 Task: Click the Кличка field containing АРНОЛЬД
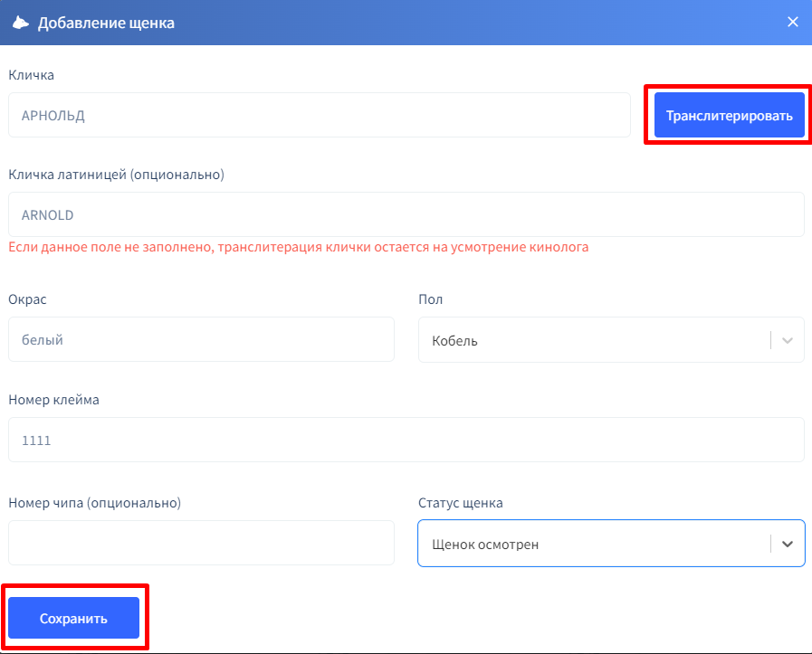(319, 116)
